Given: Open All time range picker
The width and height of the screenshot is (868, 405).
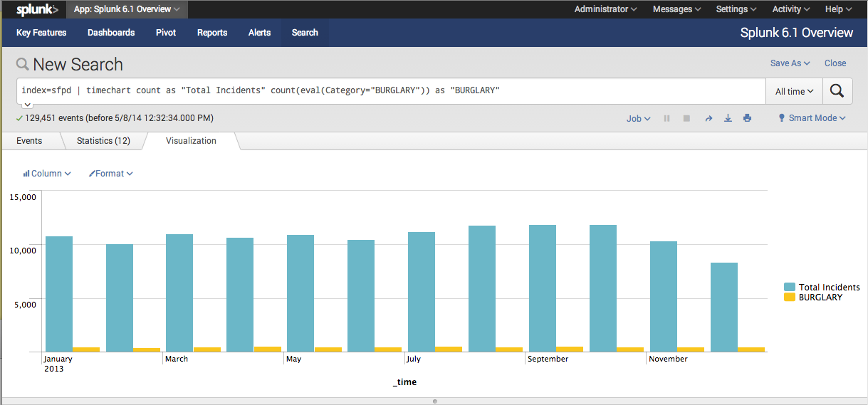Looking at the screenshot, I should pos(794,91).
